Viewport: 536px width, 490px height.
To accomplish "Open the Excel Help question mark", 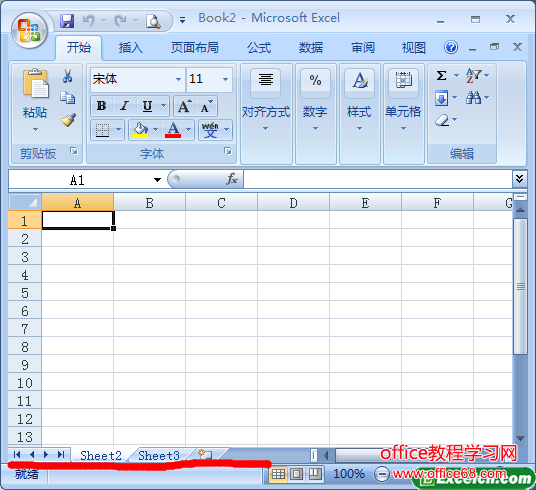I will pos(451,47).
